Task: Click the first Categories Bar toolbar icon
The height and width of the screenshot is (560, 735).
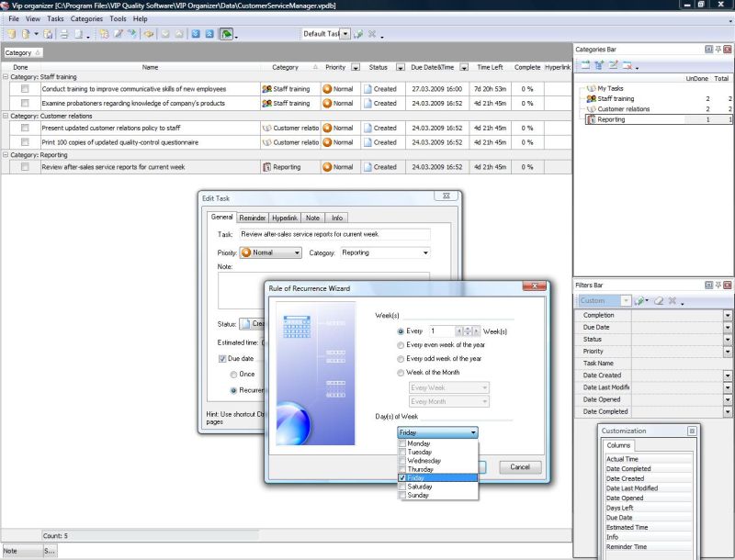Action: click(583, 66)
